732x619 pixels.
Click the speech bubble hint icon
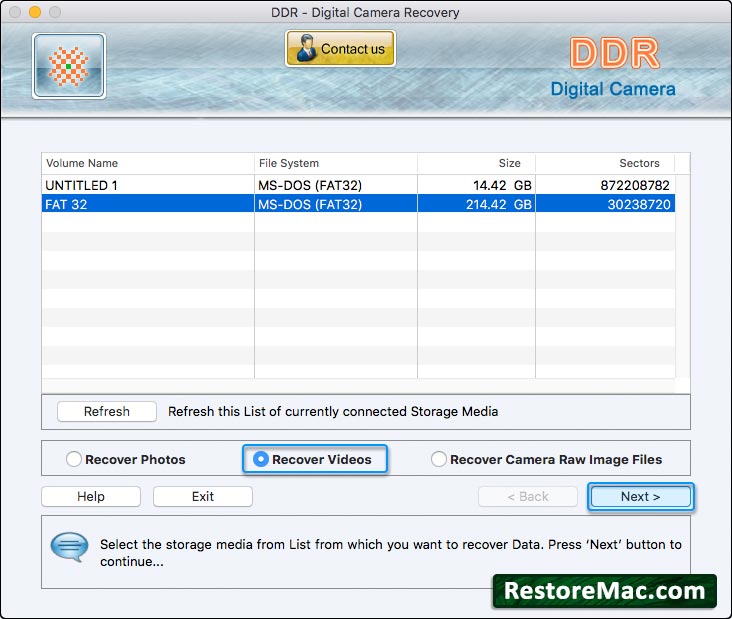point(70,547)
